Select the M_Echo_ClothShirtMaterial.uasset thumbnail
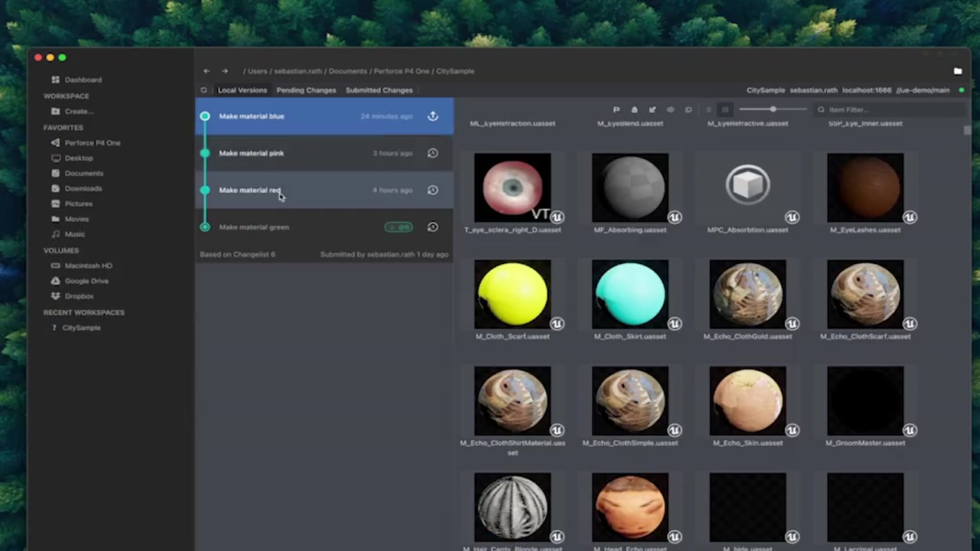The image size is (980, 551). coord(512,400)
